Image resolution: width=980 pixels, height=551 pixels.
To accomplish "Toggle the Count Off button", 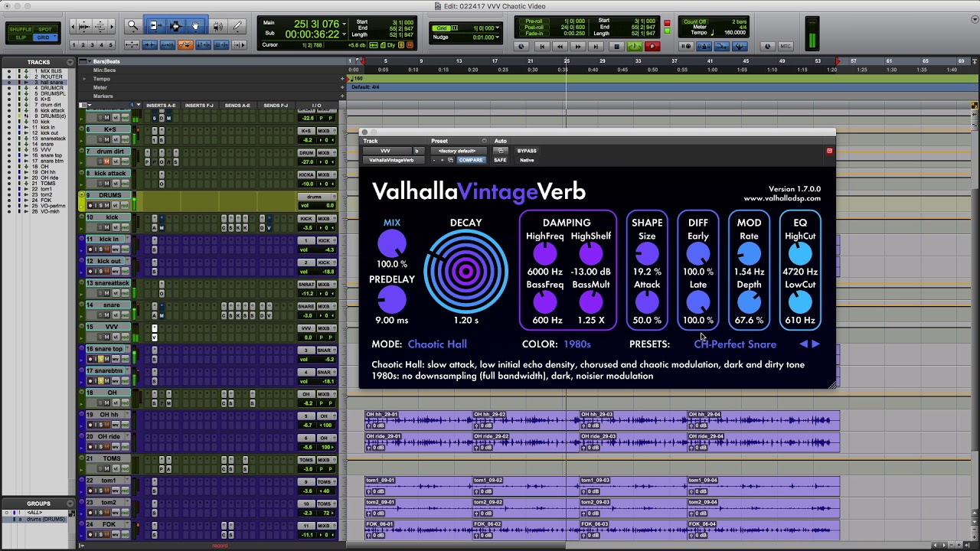I will click(695, 21).
